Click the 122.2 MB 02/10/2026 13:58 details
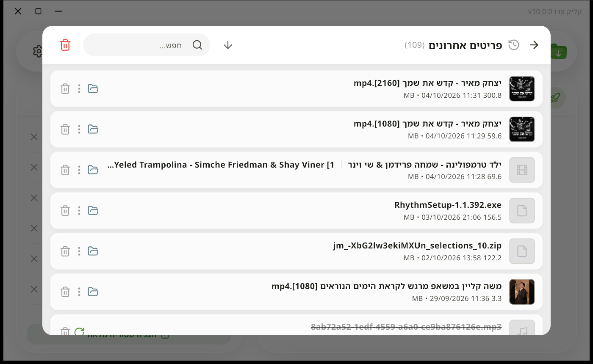The height and width of the screenshot is (364, 593). [452, 258]
